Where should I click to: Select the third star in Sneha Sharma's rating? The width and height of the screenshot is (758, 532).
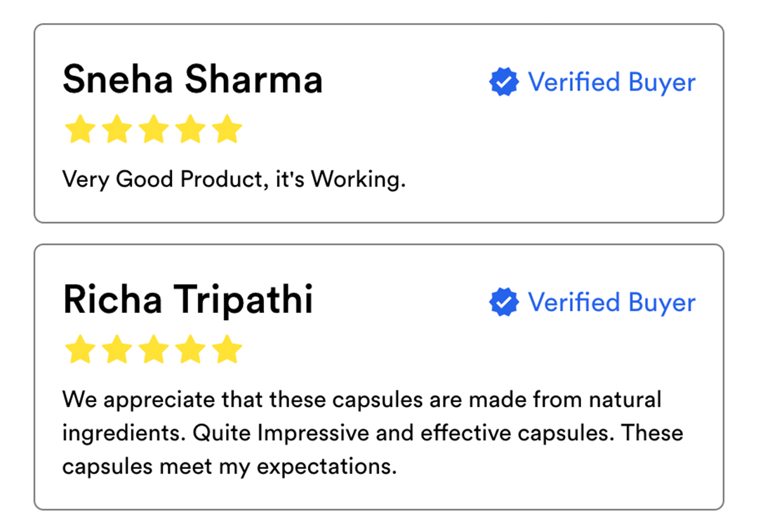click(153, 130)
